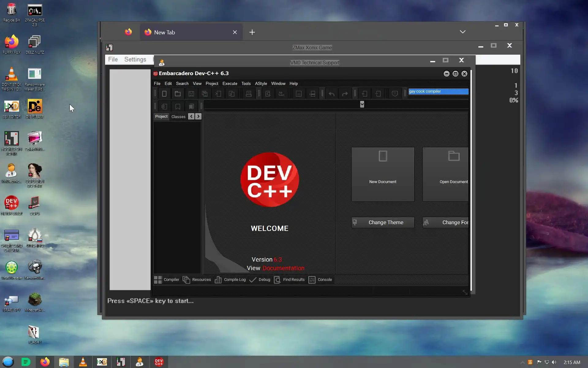The width and height of the screenshot is (588, 368).
Task: Click the Redo arrow icon
Action: pos(345,94)
